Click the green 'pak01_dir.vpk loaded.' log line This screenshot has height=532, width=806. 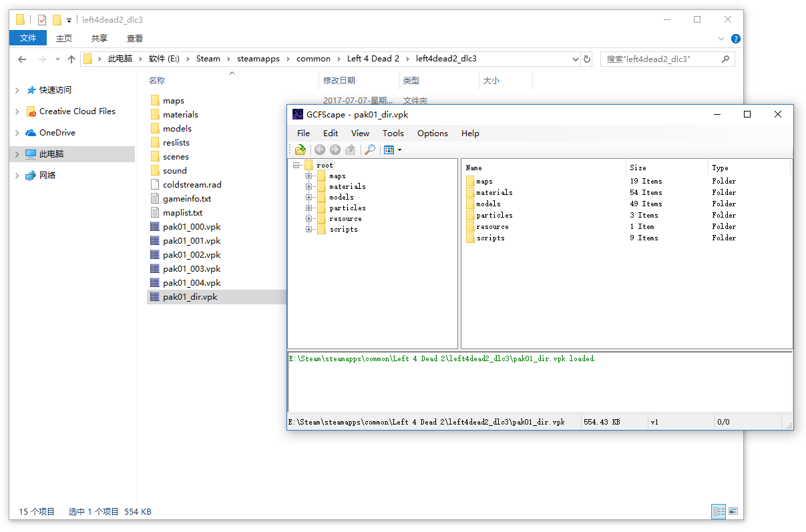click(442, 358)
